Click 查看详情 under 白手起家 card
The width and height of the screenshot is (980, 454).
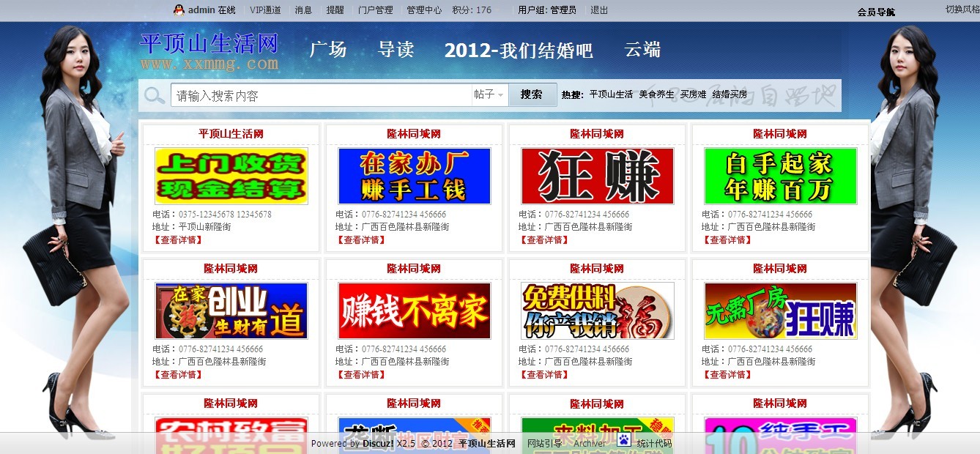pyautogui.click(x=727, y=240)
